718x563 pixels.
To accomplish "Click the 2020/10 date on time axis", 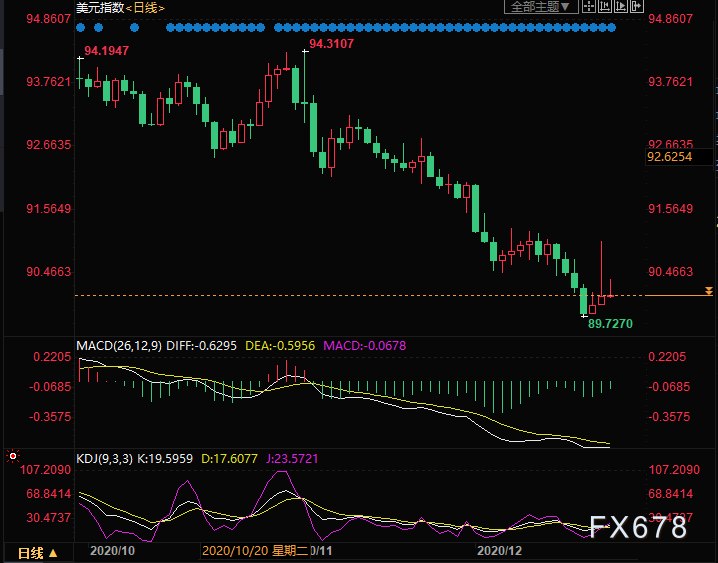I will 112,551.
